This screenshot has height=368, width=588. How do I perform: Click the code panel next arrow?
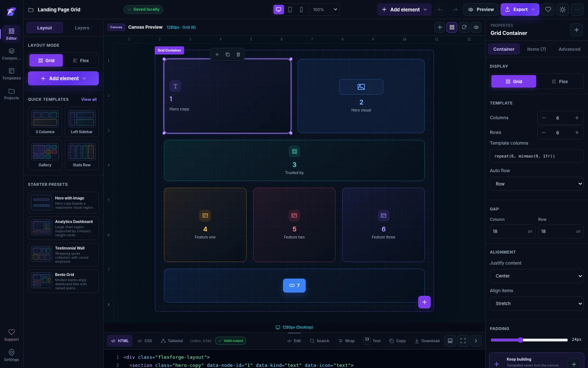[476, 341]
